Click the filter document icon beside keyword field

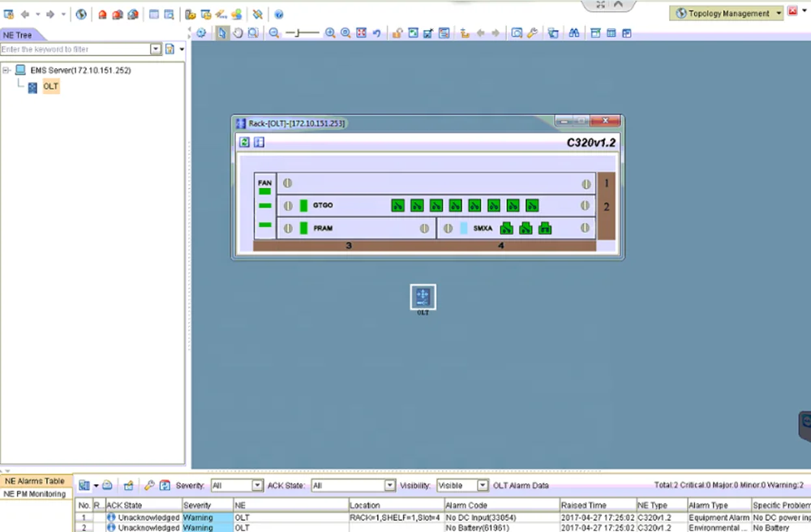pos(169,49)
